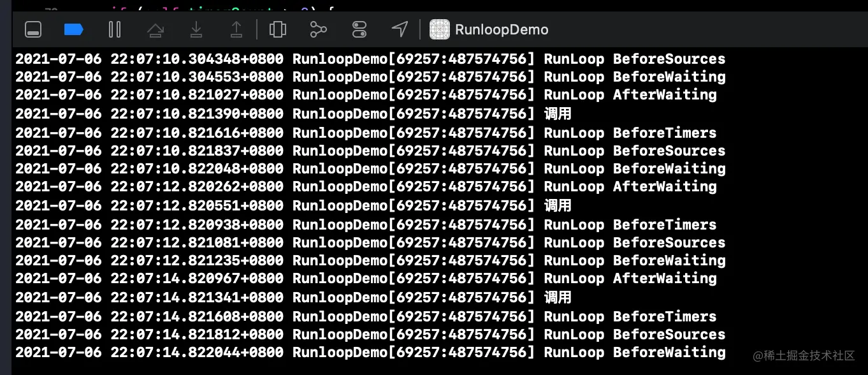Select log line at 22:07:10.821837 BeforeSources
Image resolution: width=868 pixels, height=375 pixels.
[x=370, y=151]
